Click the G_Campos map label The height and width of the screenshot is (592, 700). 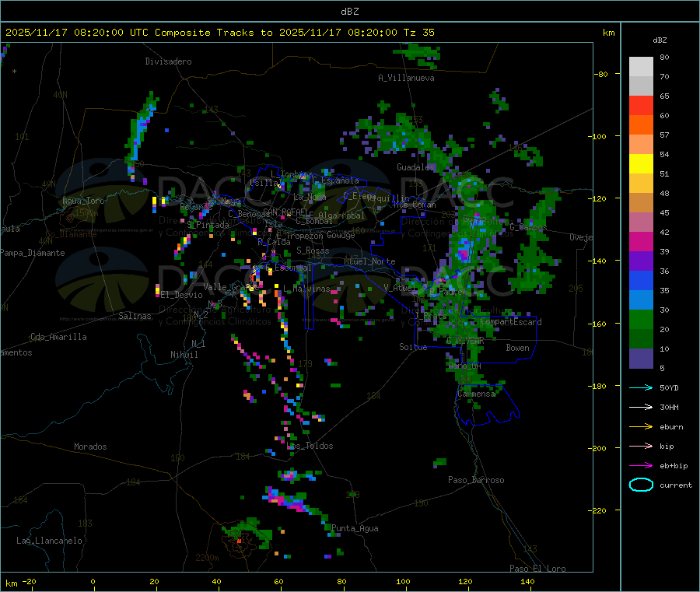528,227
